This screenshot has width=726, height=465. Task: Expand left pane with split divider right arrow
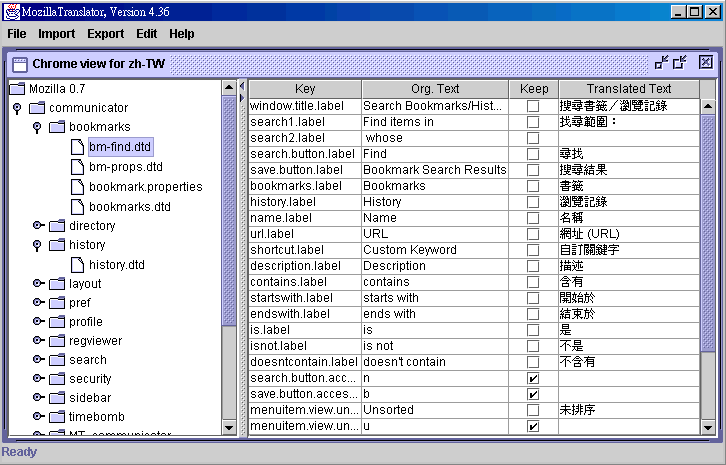pos(242,98)
